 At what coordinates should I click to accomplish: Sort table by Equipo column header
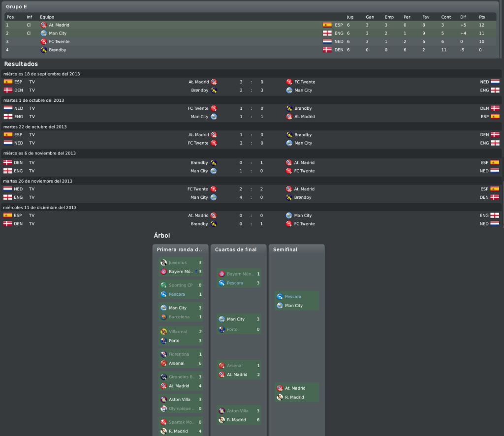click(47, 17)
